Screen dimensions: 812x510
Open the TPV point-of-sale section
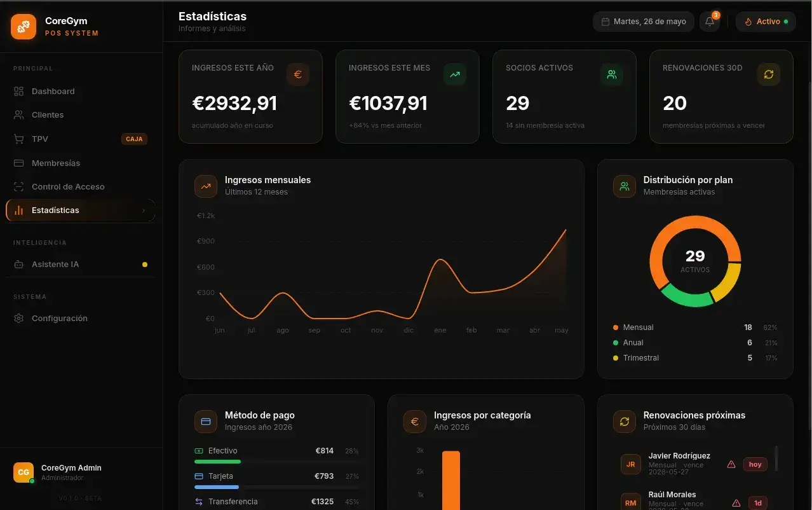(80, 139)
